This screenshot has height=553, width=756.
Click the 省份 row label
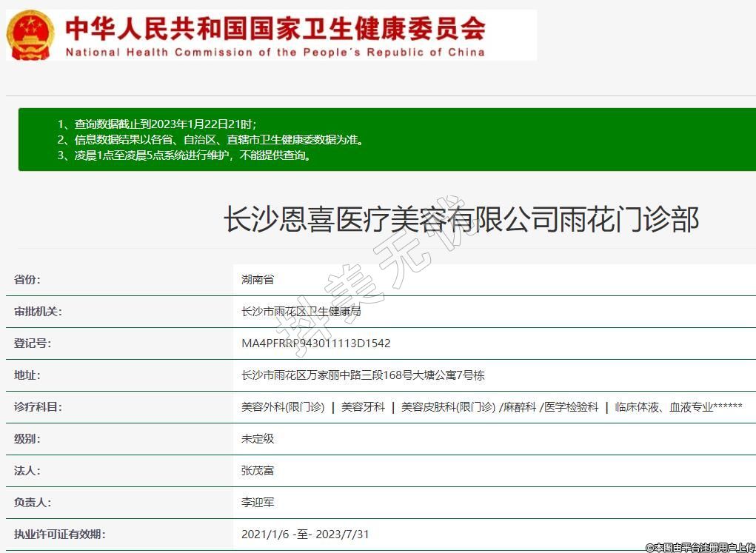click(27, 280)
